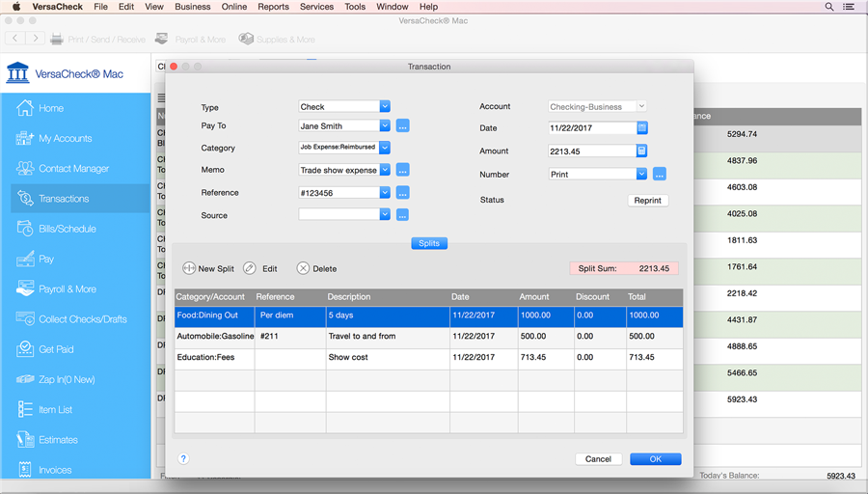The width and height of the screenshot is (868, 494).
Task: Click the Edit split pencil icon
Action: 250,268
